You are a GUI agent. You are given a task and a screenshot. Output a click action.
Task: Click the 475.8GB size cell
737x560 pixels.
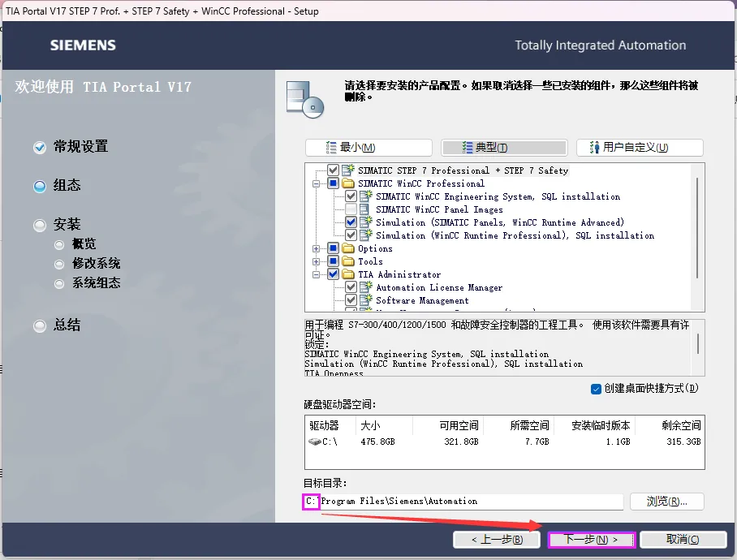(x=378, y=442)
